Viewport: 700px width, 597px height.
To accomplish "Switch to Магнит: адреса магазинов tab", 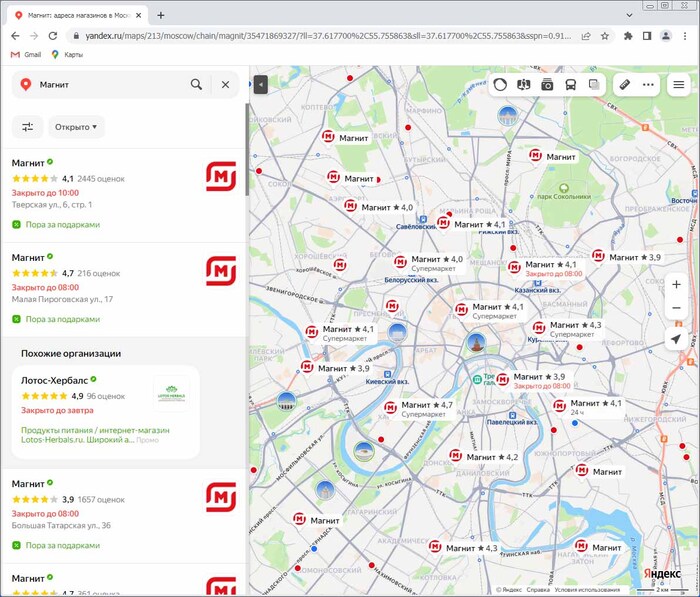I will point(79,15).
